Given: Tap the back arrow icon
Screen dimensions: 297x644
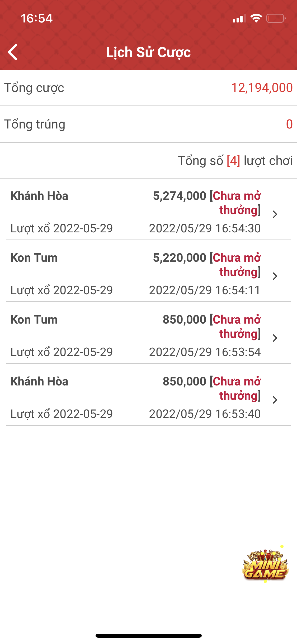Looking at the screenshot, I should tap(13, 52).
